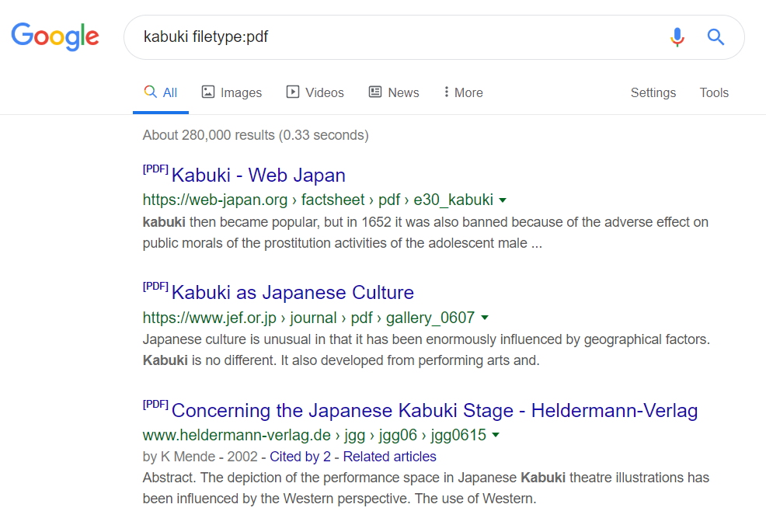Select the All results tab

point(161,92)
